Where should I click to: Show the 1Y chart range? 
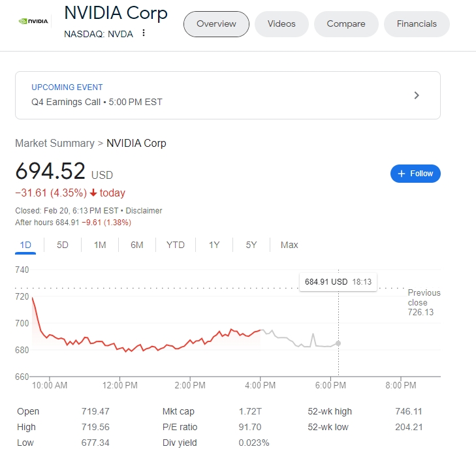(214, 245)
